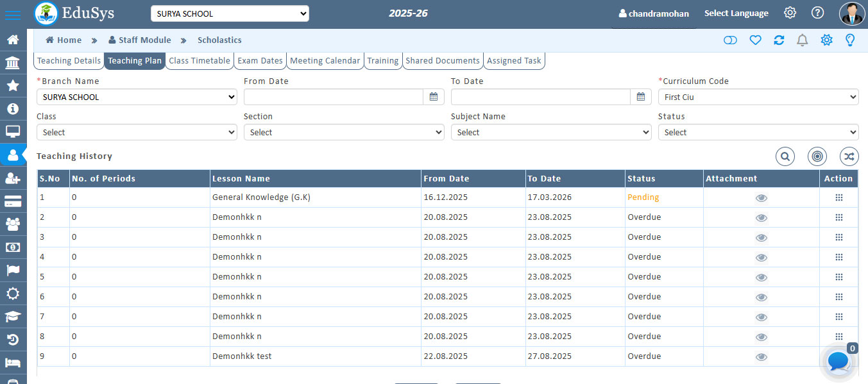Screen dimensions: 868x384
Task: Open the SURYA SCHOOL selector in header
Action: (230, 13)
